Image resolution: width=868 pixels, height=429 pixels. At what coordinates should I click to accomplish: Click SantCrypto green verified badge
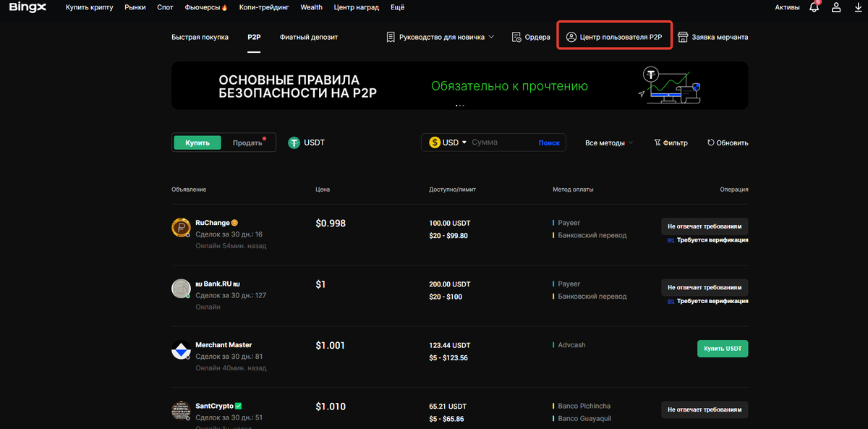pos(238,406)
